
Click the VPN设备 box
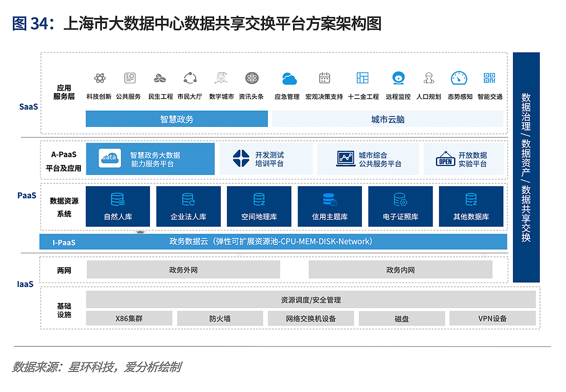(492, 318)
